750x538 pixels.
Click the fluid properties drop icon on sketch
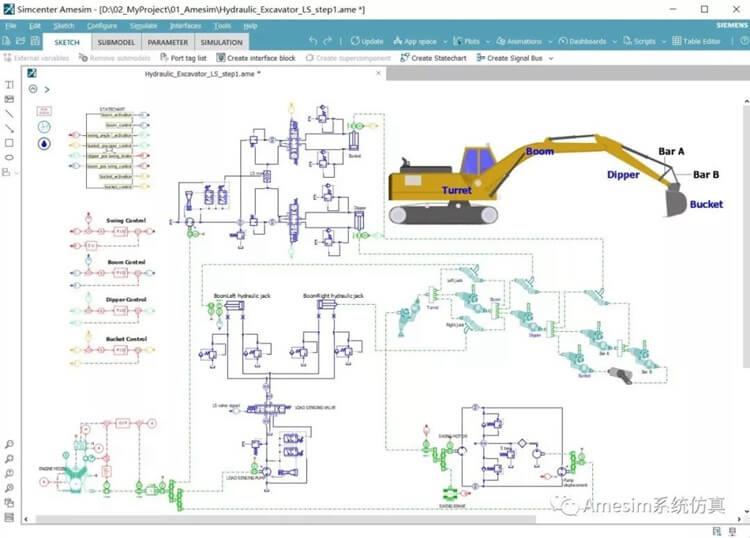[x=44, y=143]
